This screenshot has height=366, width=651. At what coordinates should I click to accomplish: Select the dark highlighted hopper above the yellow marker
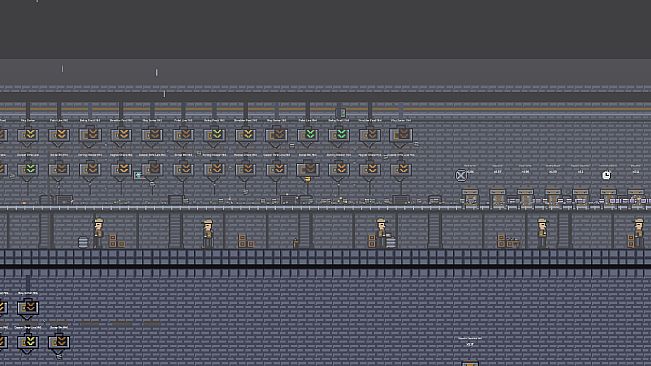point(308,169)
